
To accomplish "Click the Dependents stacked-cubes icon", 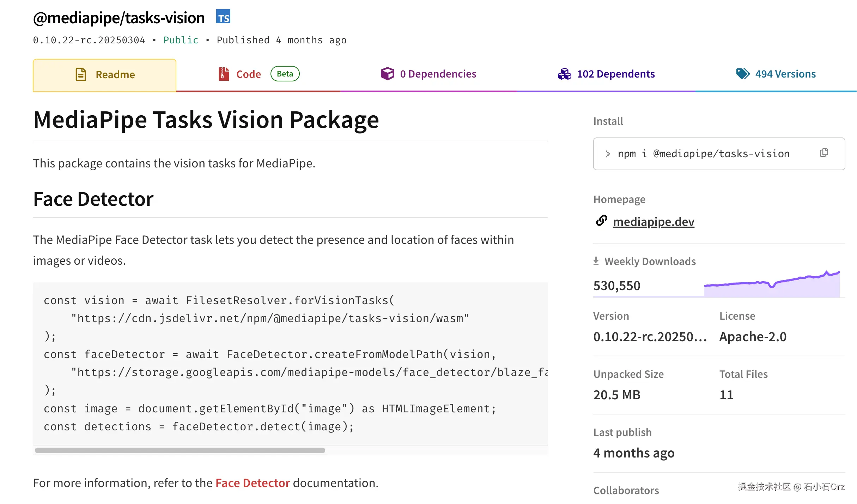I will point(564,74).
